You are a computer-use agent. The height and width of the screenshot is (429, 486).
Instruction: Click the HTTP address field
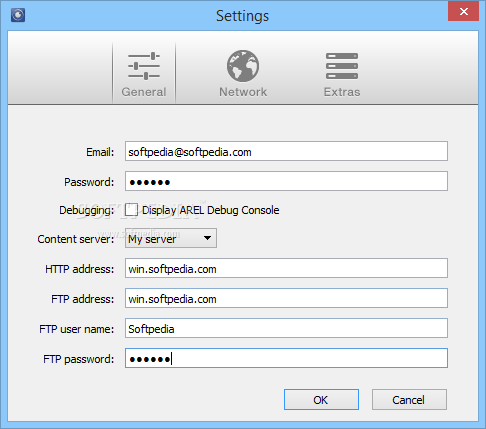[x=286, y=268]
